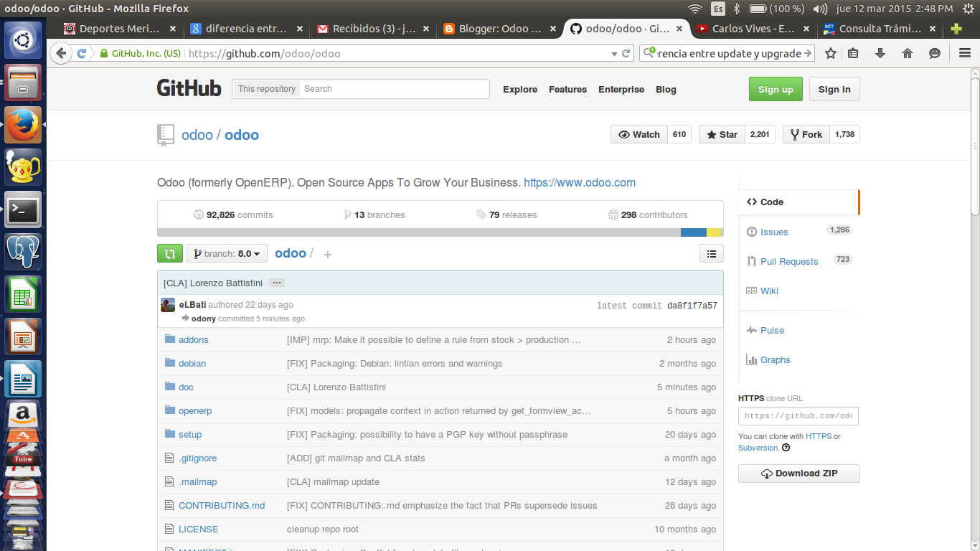Open the openerp folder
This screenshot has width=980, height=551.
195,410
